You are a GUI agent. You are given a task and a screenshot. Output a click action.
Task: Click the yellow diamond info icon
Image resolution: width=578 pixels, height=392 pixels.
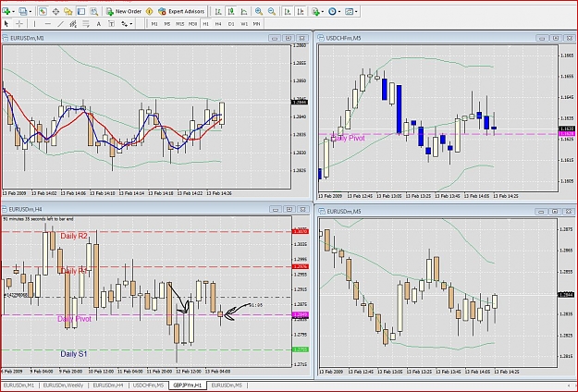149,11
